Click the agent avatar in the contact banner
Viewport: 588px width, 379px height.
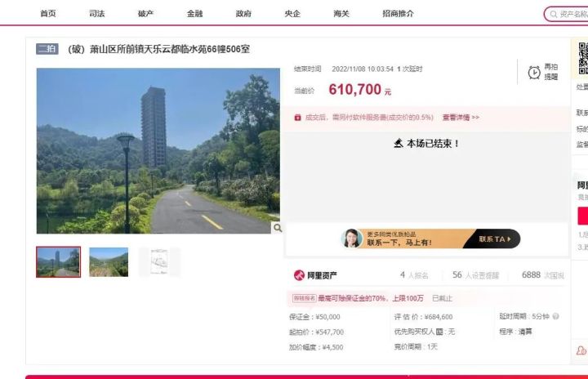(352, 239)
